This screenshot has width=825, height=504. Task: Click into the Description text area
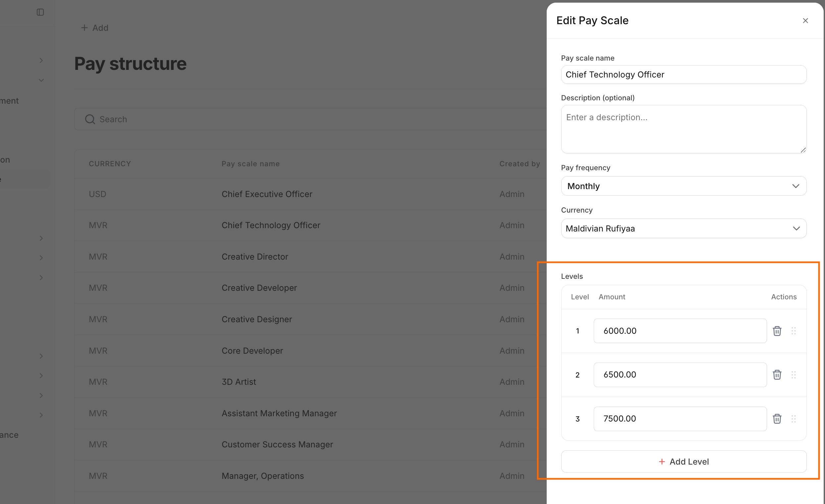point(684,129)
